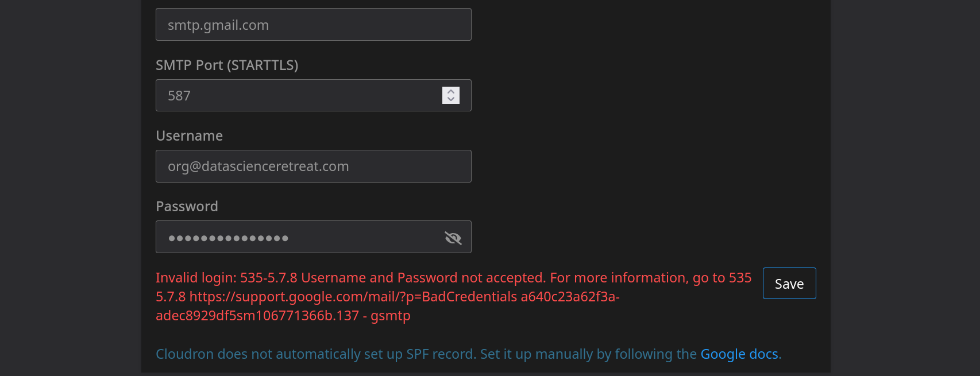Screen dimensions: 980x376
Task: Click the word "STARTTLS" in the port label
Action: pyautogui.click(x=263, y=65)
